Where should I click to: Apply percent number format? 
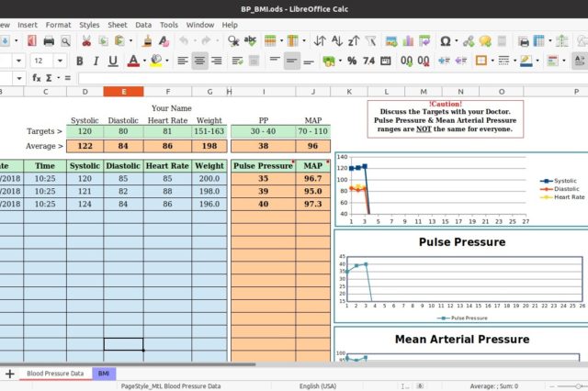(x=352, y=61)
